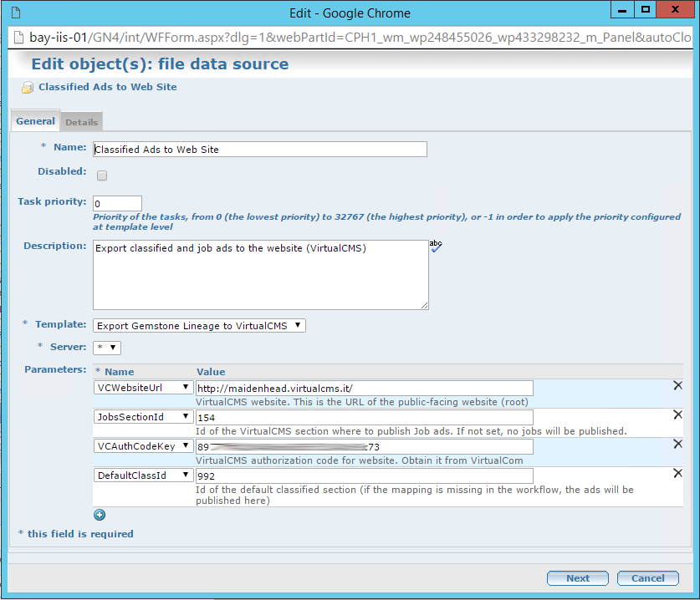
Task: Remove the JobsSectionId parameter row
Action: point(677,414)
